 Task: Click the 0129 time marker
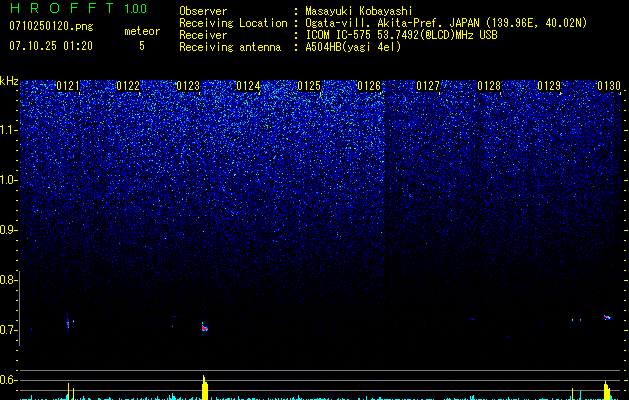pos(549,86)
